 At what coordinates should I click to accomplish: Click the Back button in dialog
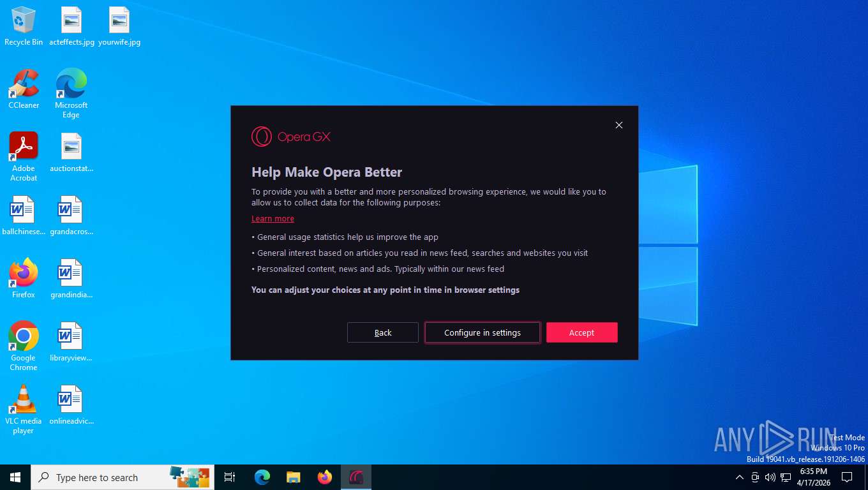click(x=383, y=332)
